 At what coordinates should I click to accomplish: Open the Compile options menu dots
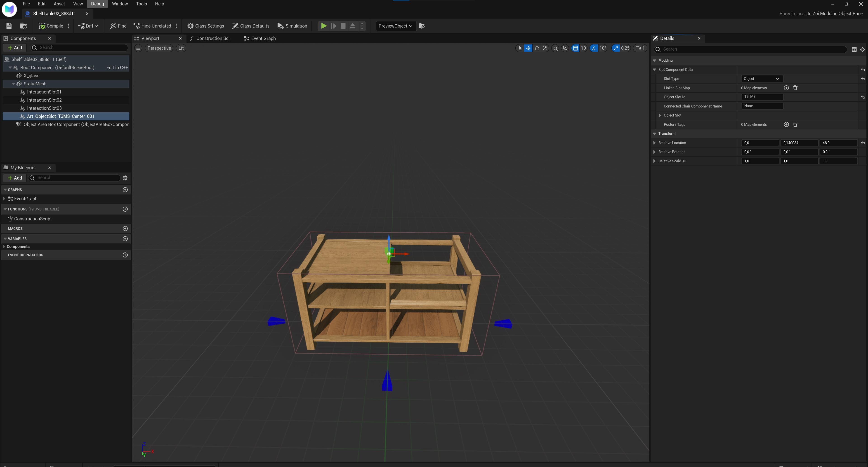point(69,26)
